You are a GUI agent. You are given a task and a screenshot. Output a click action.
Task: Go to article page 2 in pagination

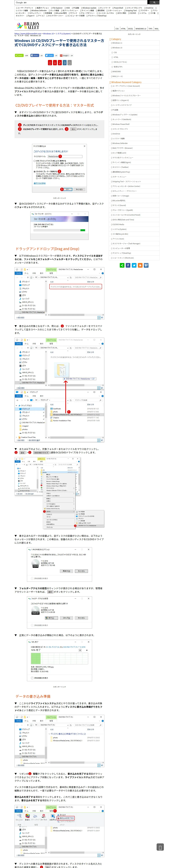point(59,63)
